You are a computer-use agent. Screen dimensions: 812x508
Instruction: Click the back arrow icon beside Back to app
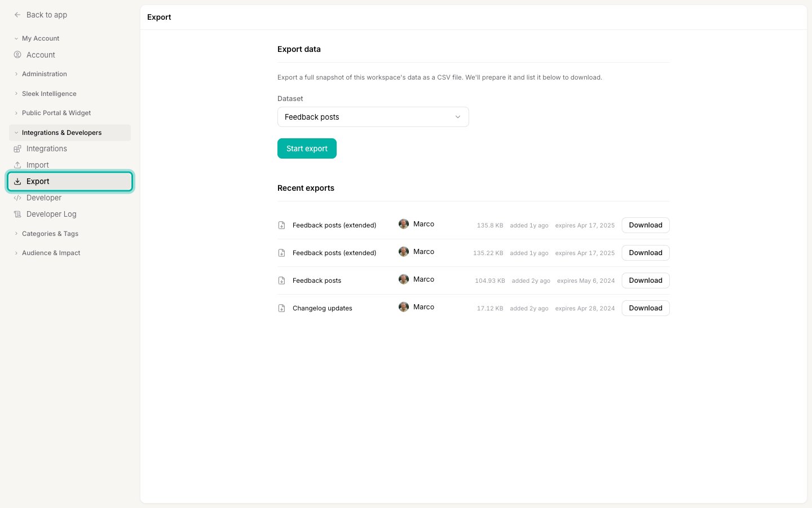17,15
